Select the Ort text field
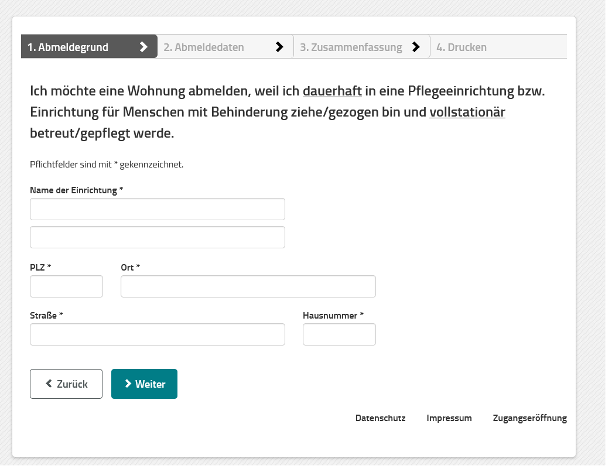The image size is (606, 466). click(248, 287)
